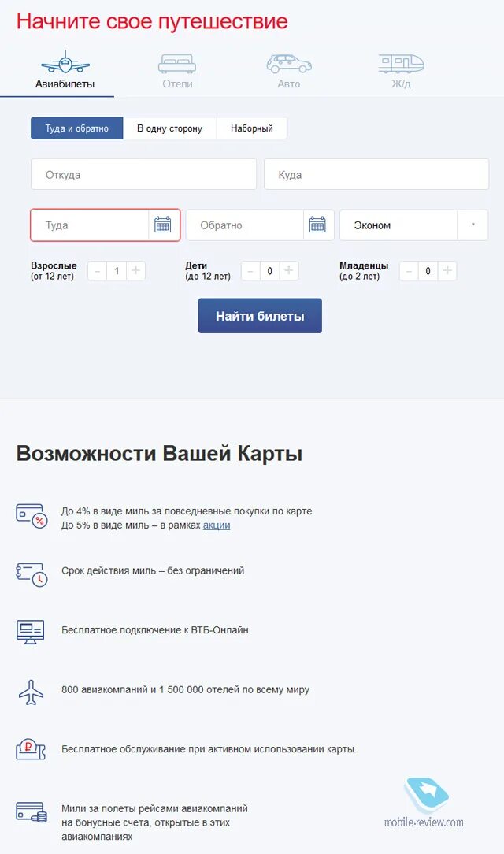Open calendar for Обратно date field

[x=317, y=225]
